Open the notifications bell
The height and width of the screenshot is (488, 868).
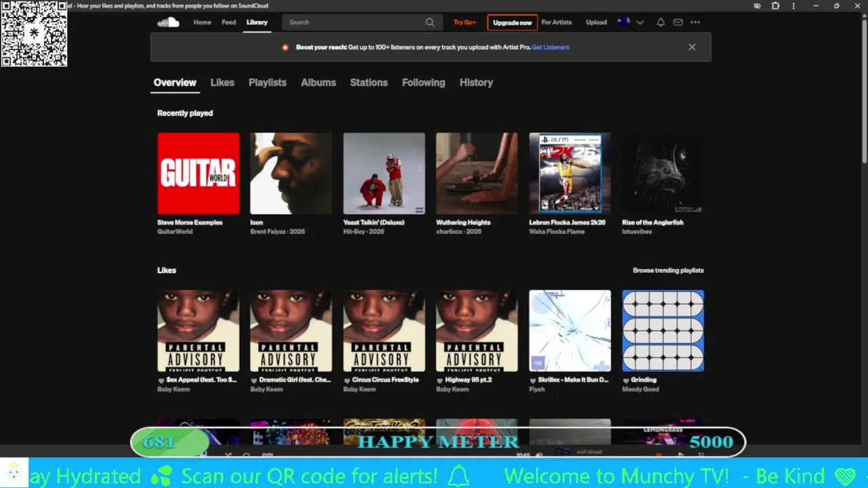660,22
